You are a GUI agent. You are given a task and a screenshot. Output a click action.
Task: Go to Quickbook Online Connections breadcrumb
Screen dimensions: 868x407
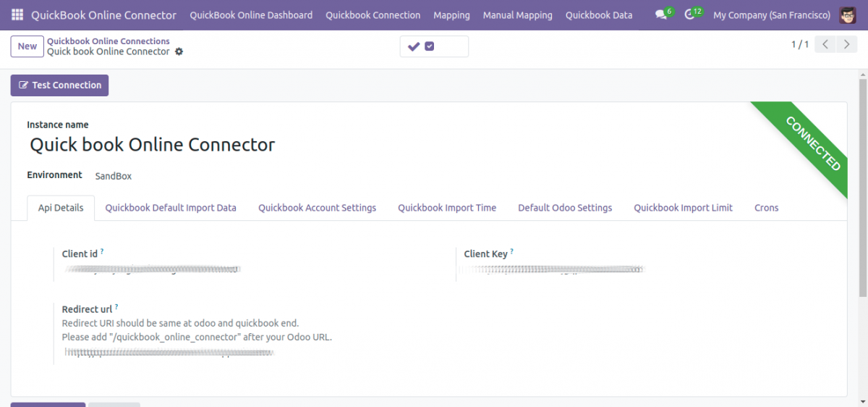[109, 41]
